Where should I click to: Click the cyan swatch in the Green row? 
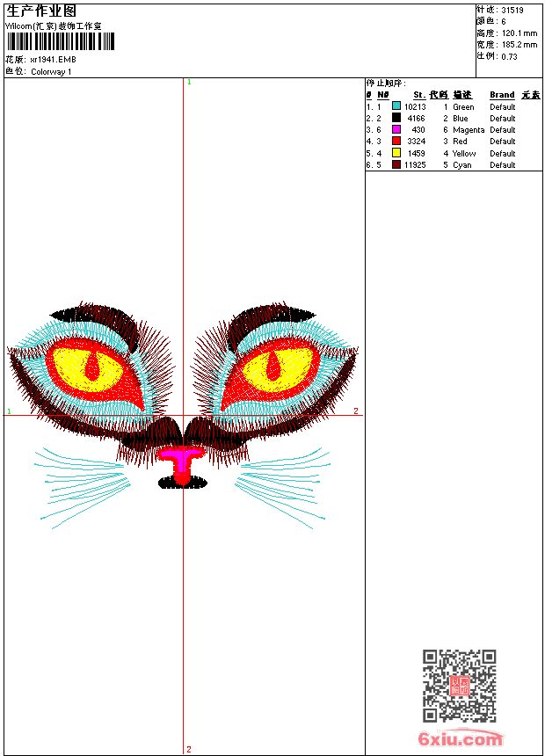point(396,105)
